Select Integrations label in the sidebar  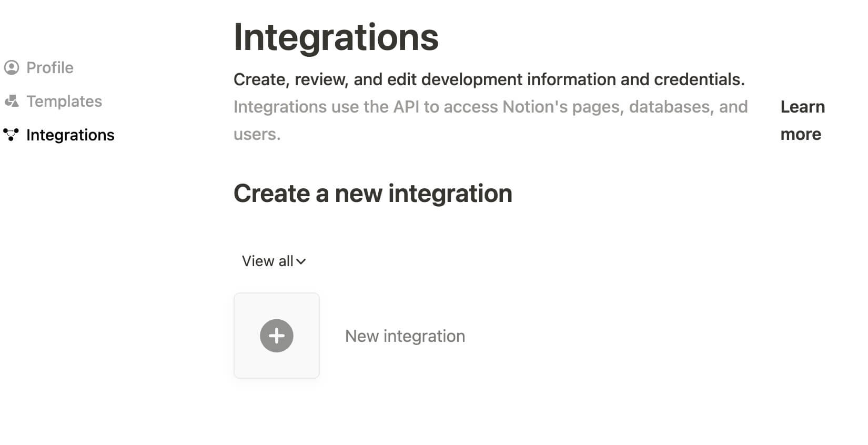[70, 135]
